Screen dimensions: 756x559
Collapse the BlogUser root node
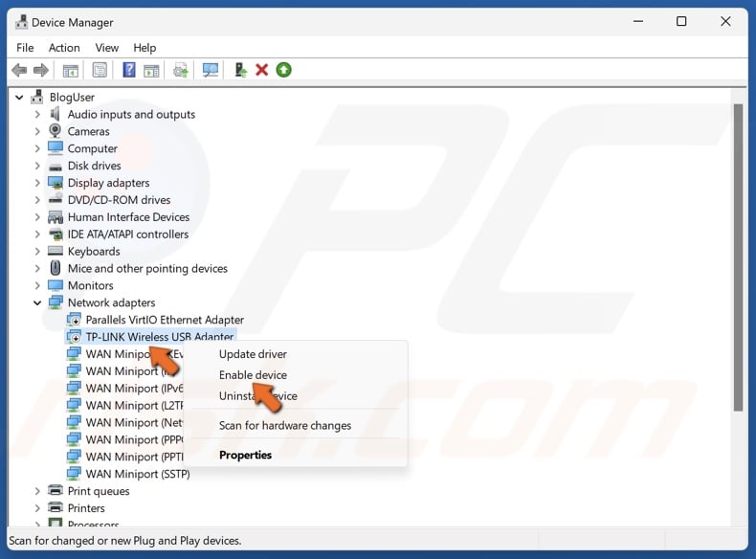pos(19,98)
